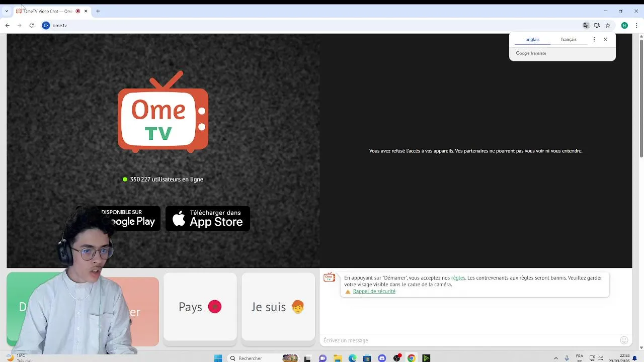The width and height of the screenshot is (644, 362).
Task: Open File Explorer from taskbar
Action: pyautogui.click(x=338, y=358)
